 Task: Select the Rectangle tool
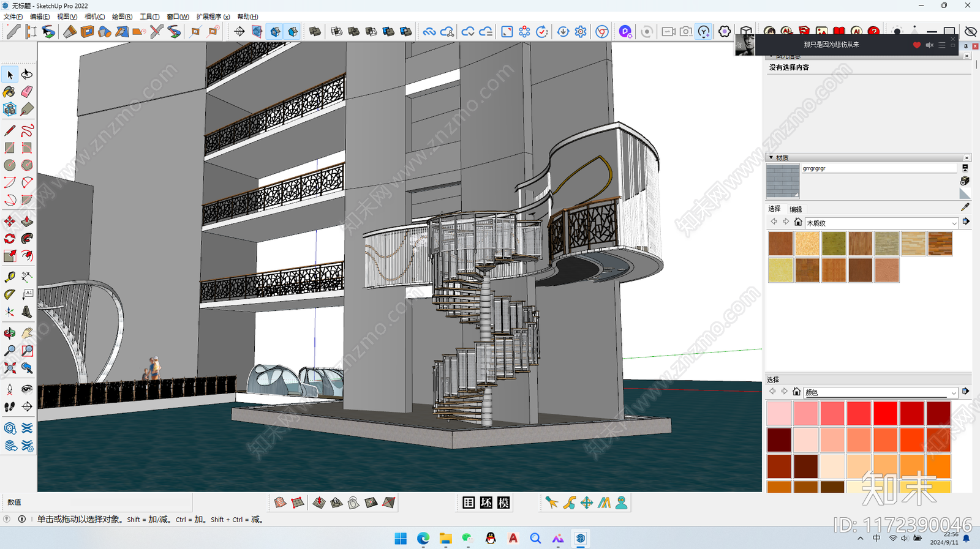tap(10, 148)
